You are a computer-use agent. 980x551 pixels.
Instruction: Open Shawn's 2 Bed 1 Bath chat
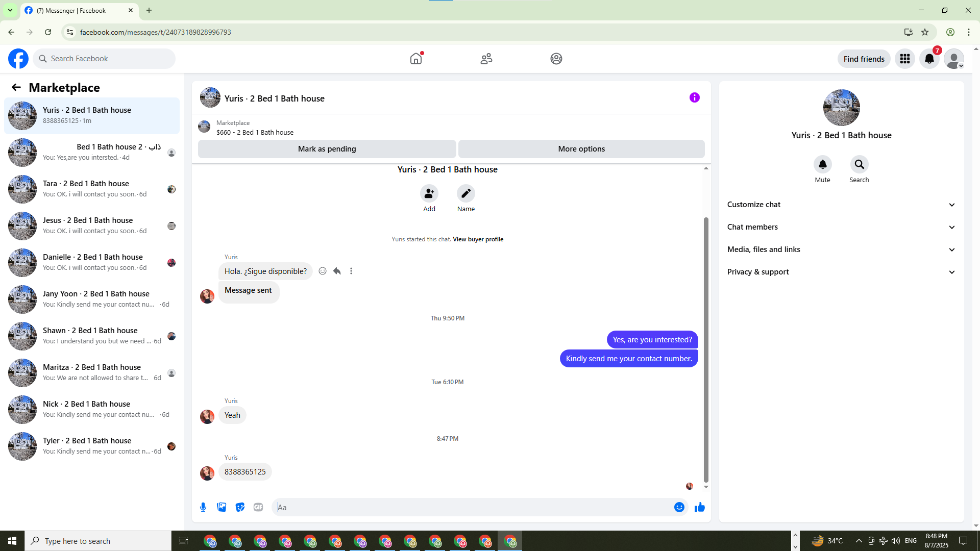tap(92, 336)
